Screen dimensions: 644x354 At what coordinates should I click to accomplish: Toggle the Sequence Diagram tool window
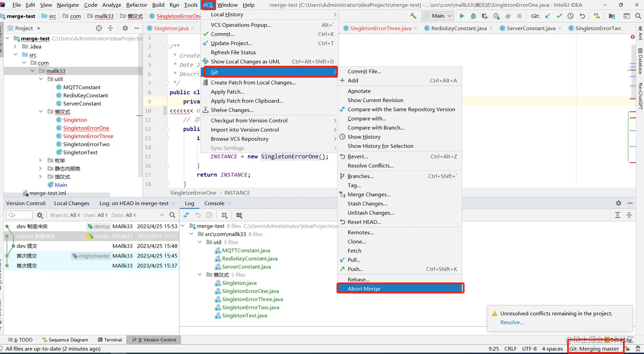(65, 339)
